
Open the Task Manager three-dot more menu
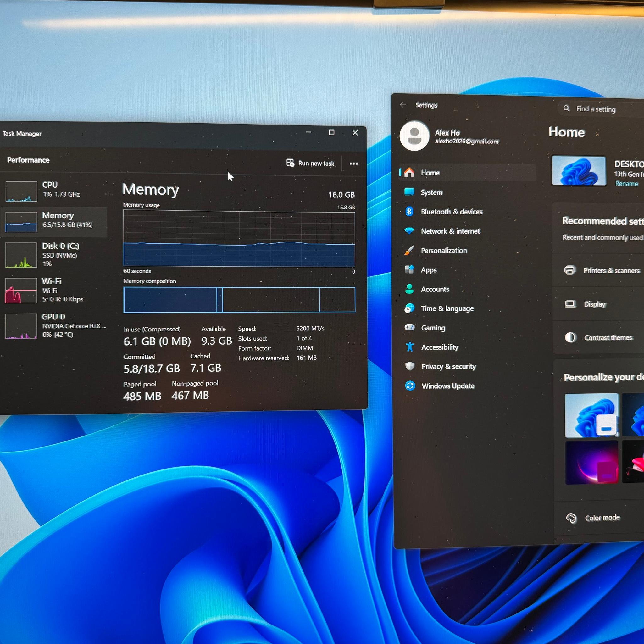click(x=354, y=164)
